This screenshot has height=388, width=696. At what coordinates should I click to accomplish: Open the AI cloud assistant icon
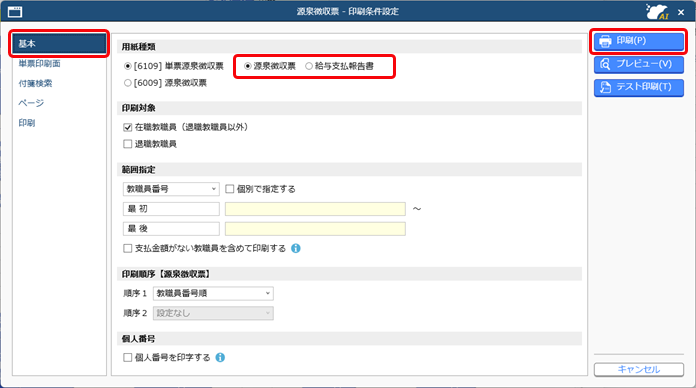[657, 12]
